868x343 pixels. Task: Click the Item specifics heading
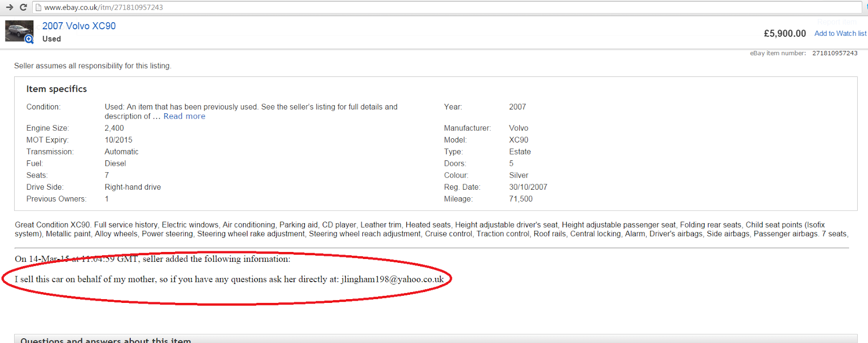(56, 89)
